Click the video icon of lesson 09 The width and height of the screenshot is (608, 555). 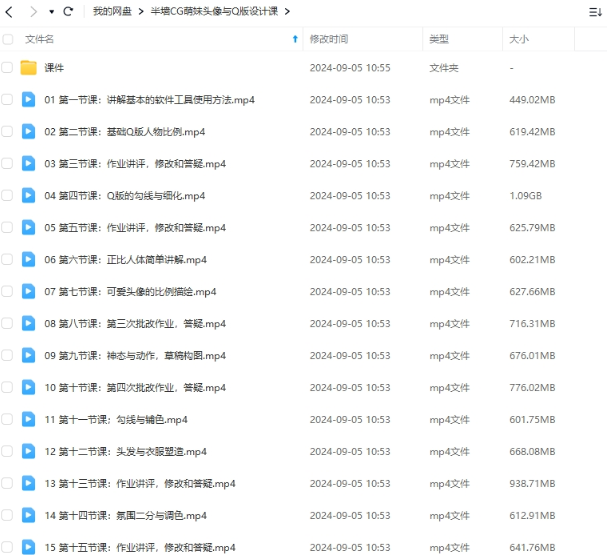click(28, 356)
